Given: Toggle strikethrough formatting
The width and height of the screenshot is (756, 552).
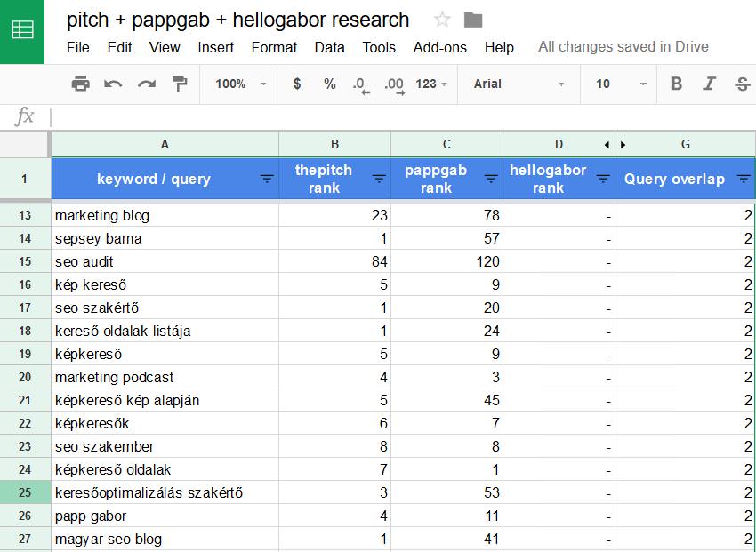Looking at the screenshot, I should click(x=742, y=84).
